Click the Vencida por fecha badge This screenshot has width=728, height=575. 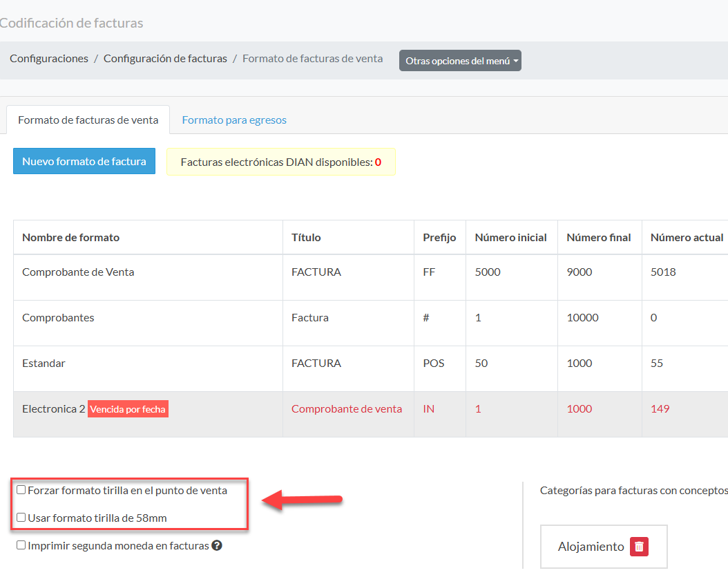coord(128,409)
